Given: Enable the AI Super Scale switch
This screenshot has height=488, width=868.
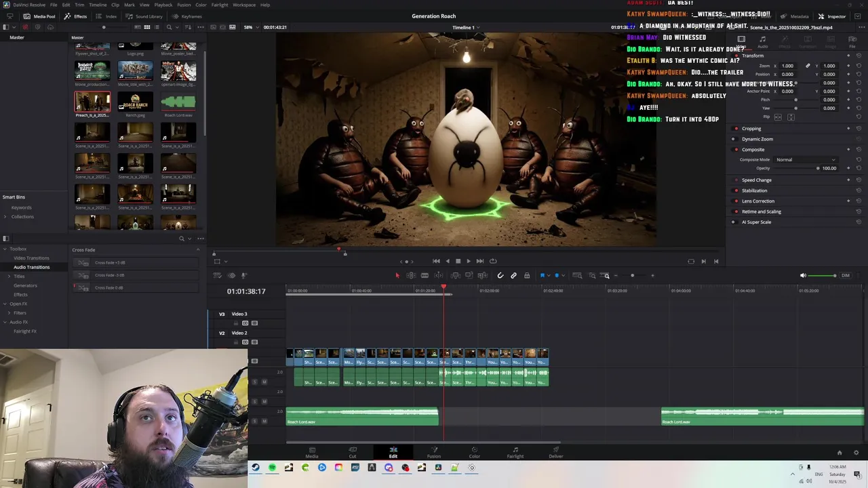Looking at the screenshot, I should [x=736, y=222].
